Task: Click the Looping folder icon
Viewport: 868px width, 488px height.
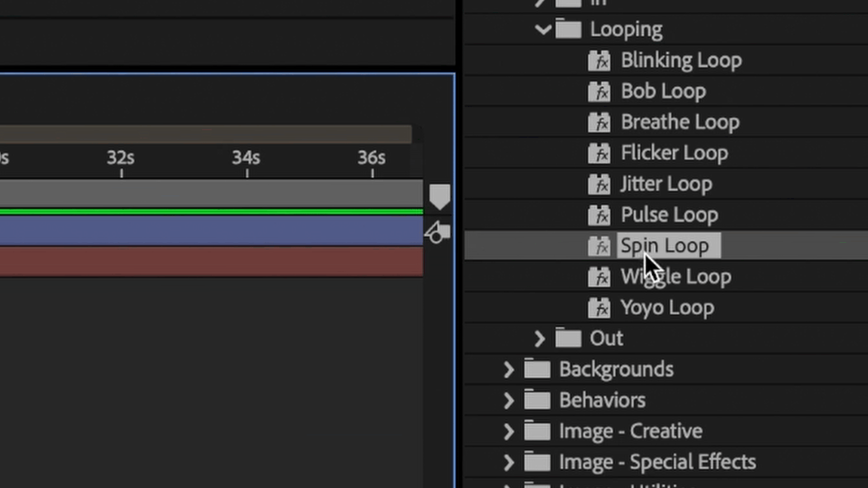Action: point(568,28)
